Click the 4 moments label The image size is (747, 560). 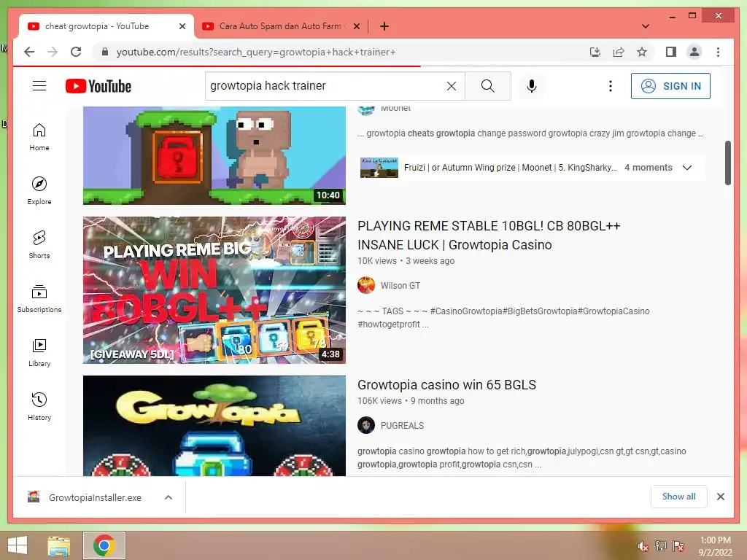(648, 168)
